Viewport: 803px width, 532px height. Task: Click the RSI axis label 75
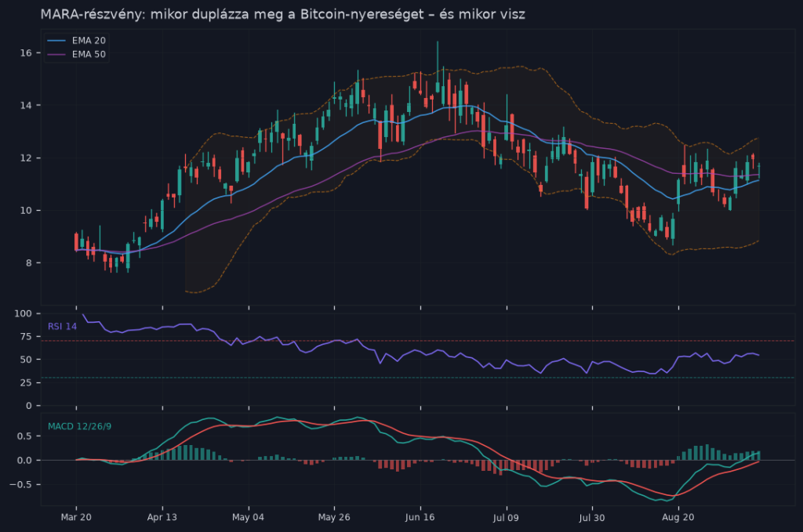point(26,337)
